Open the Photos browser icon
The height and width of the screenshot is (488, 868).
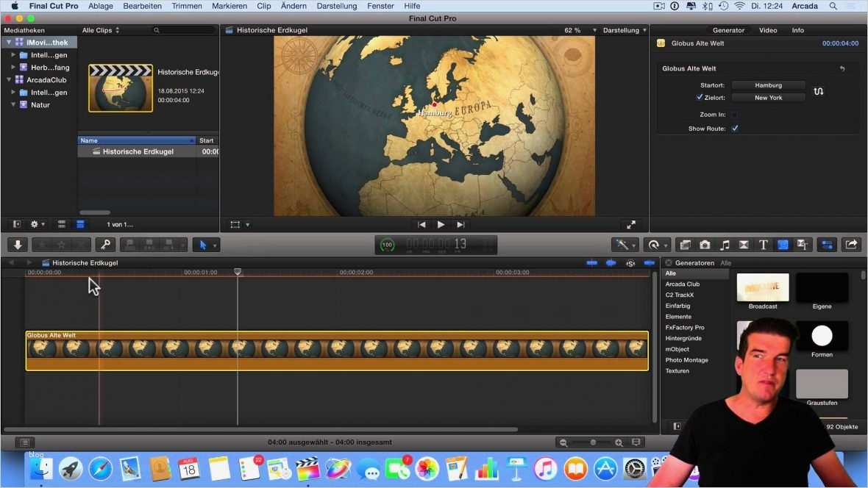[x=705, y=244]
